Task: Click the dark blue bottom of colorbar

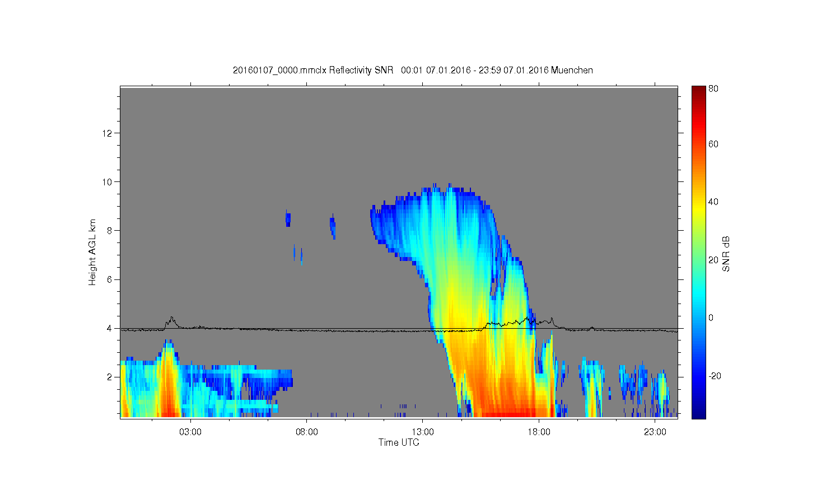Action: click(698, 413)
